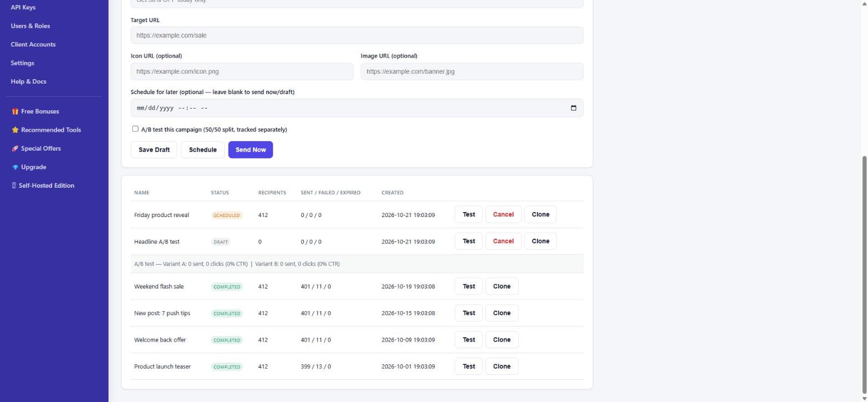Click the star icon beside Recommended Tools
Viewport: 868px width, 402px height.
click(x=15, y=130)
